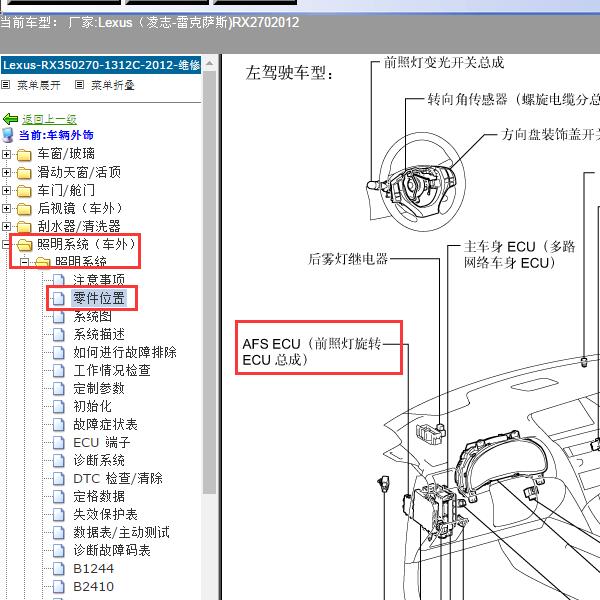The height and width of the screenshot is (600, 600).
Task: Click the 主车身 ECU diagram label
Action: click(x=519, y=254)
